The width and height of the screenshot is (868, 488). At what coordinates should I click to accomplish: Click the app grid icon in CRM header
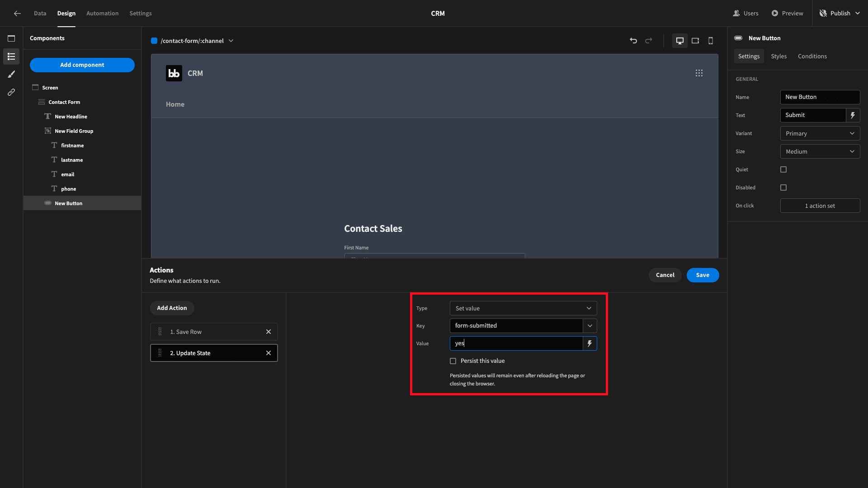(699, 73)
